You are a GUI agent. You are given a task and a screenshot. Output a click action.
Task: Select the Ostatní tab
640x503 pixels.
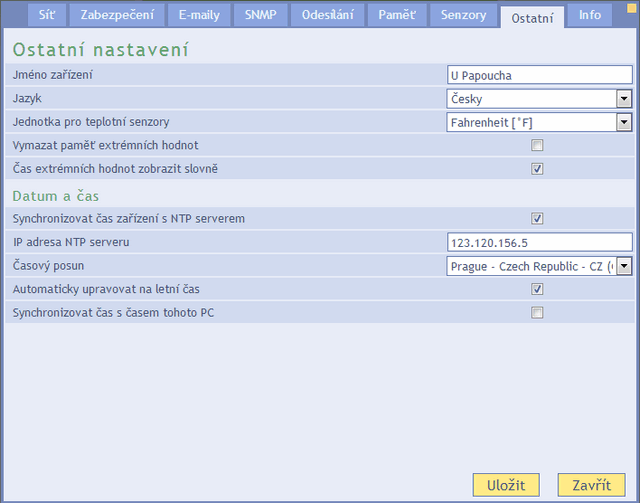[532, 17]
